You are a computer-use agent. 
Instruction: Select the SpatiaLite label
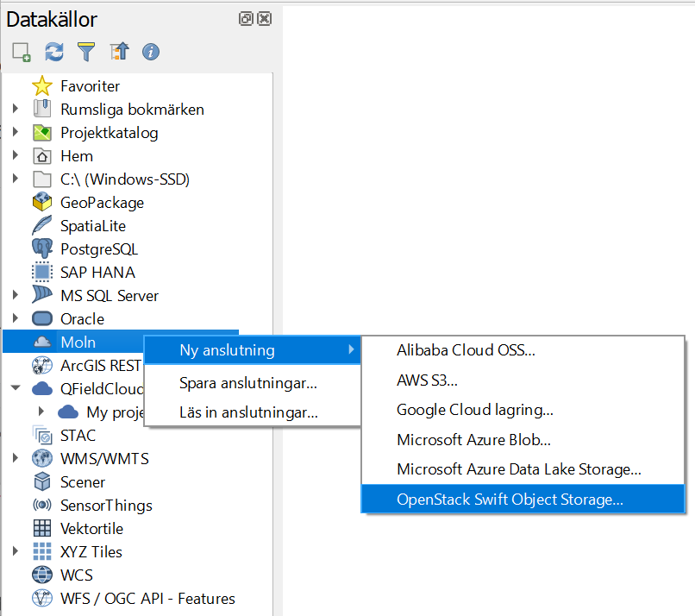(x=93, y=226)
